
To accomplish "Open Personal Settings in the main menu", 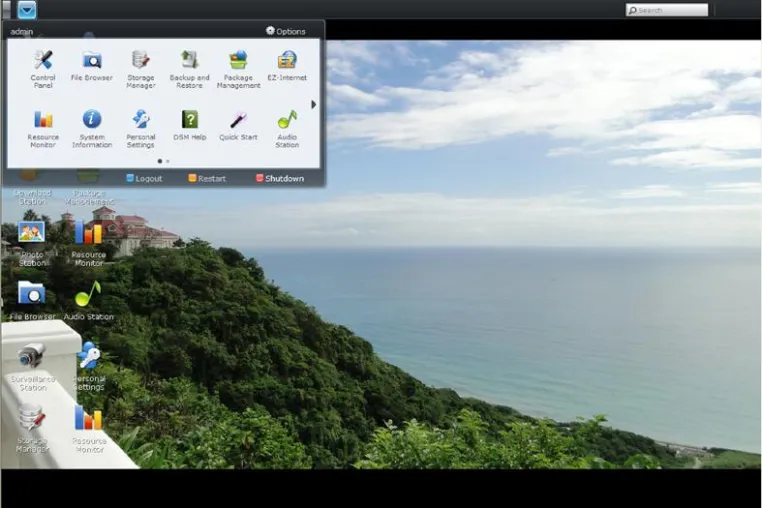I will pos(140,129).
